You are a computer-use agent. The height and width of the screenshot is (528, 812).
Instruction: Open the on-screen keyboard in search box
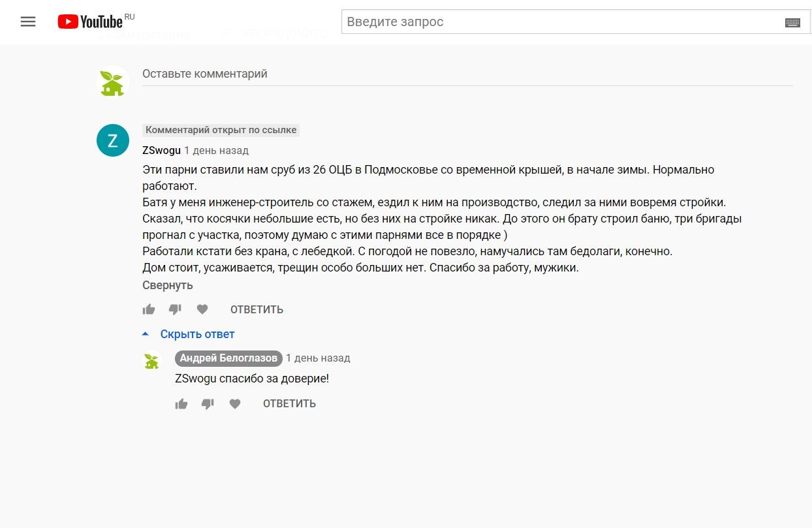tap(792, 22)
